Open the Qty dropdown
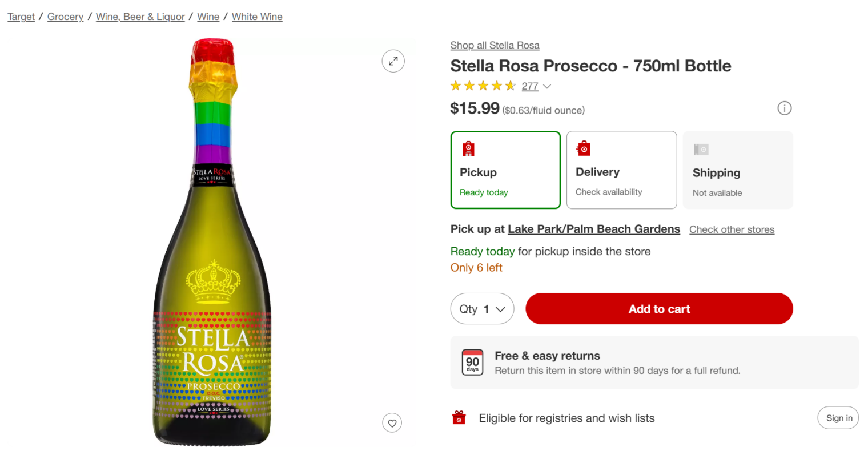This screenshot has width=868, height=451. click(x=482, y=309)
